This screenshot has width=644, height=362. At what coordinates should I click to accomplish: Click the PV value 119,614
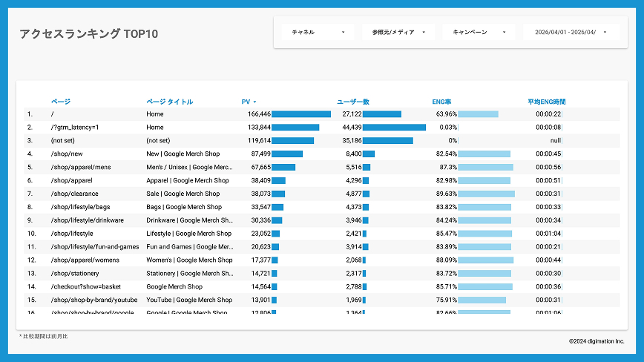259,140
